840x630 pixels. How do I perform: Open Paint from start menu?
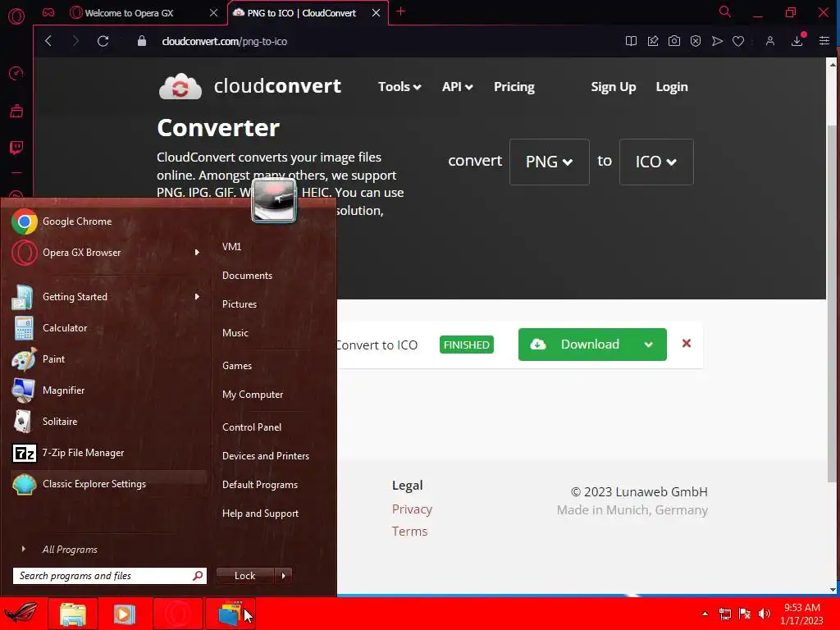tap(107, 359)
